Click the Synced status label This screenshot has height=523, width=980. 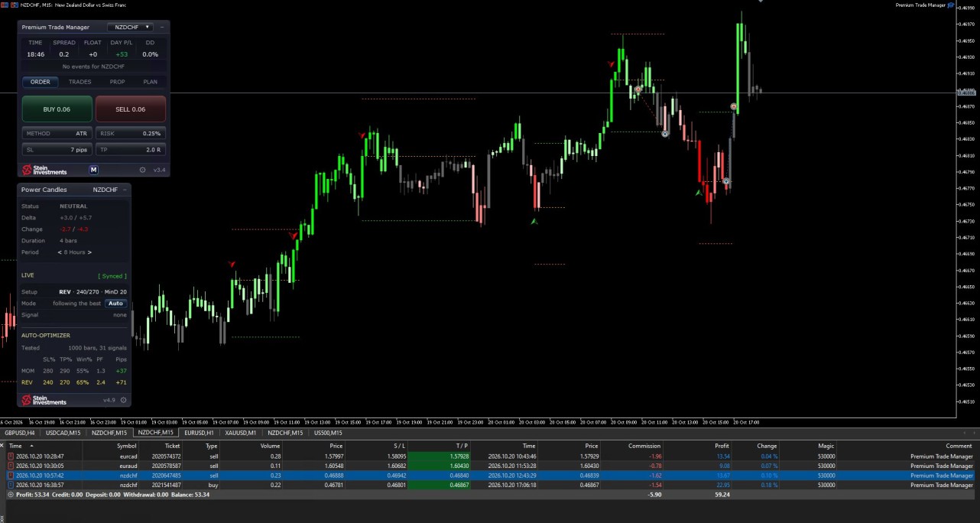(x=112, y=276)
